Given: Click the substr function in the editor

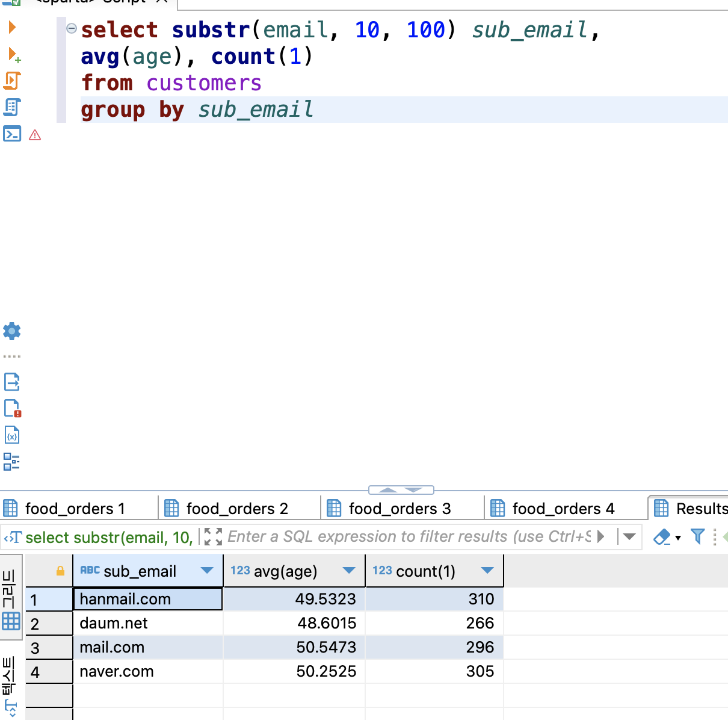Looking at the screenshot, I should point(211,29).
